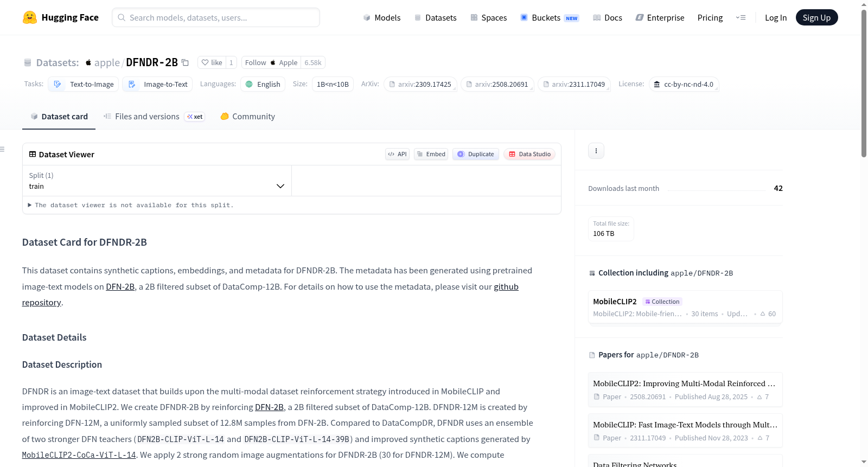
Task: Open the arxiv:2311.17049 tag
Action: coord(574,84)
